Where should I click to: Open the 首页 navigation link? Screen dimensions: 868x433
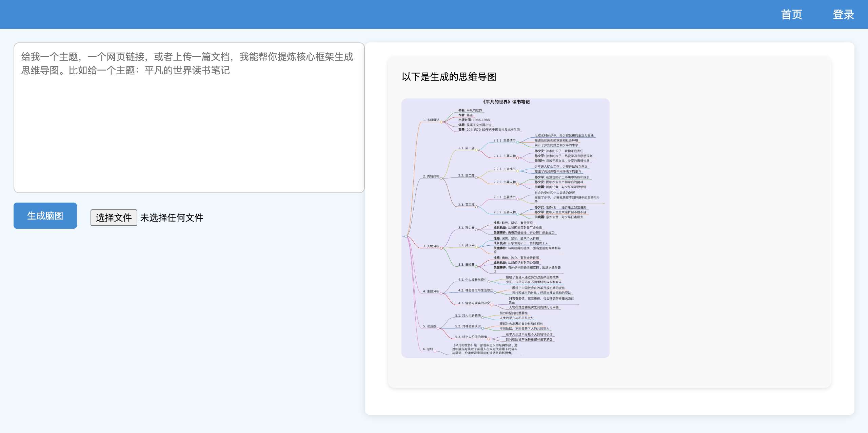(x=791, y=15)
